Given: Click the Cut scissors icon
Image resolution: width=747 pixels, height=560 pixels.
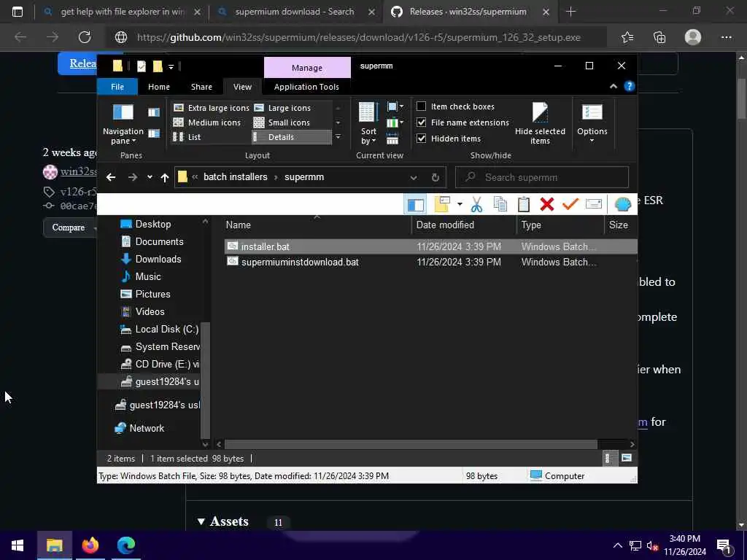Looking at the screenshot, I should [x=476, y=204].
